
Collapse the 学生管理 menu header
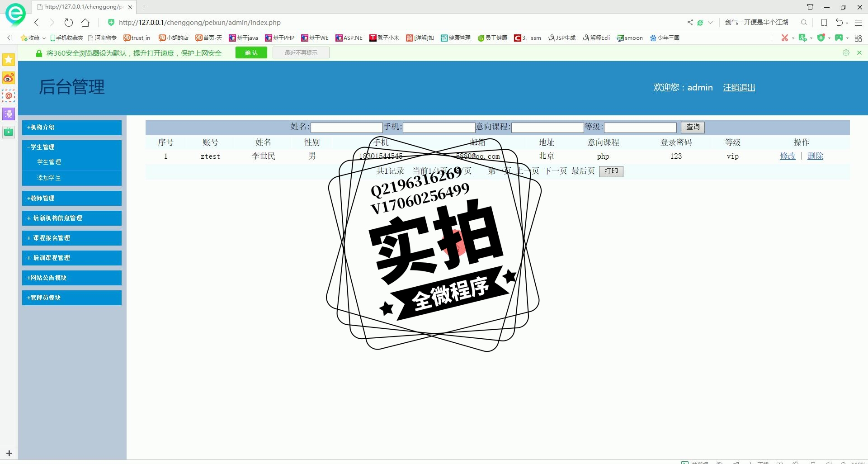pyautogui.click(x=72, y=147)
